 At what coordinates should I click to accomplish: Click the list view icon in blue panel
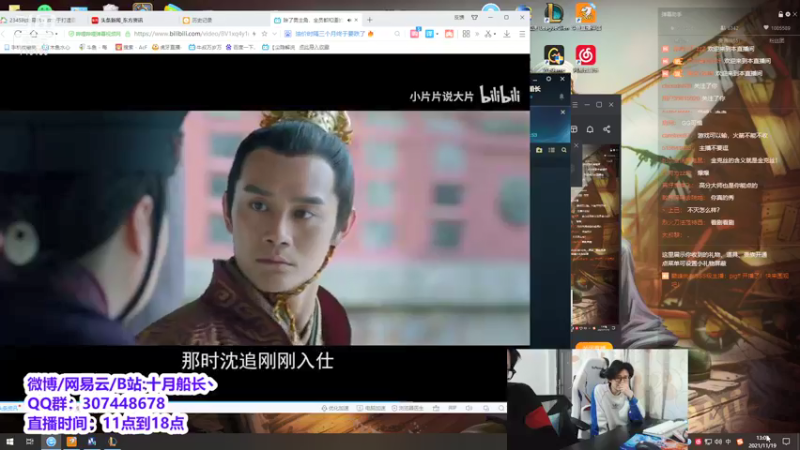tap(552, 150)
